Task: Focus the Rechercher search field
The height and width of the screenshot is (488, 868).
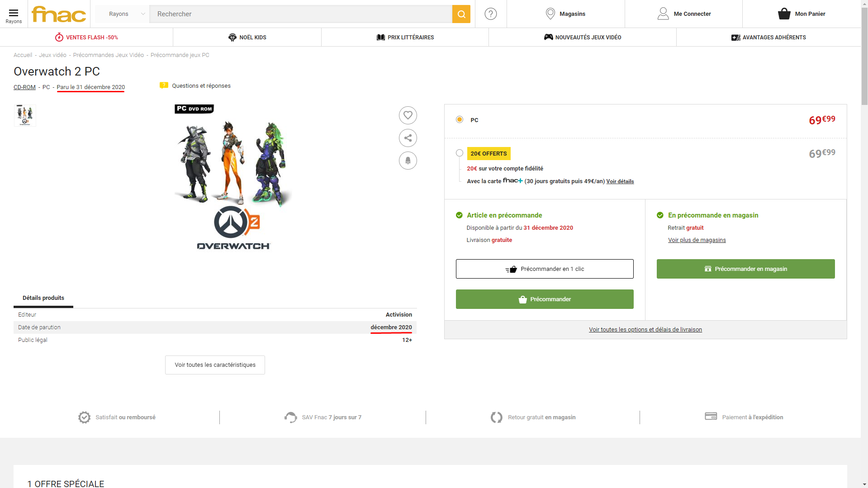Action: coord(300,14)
